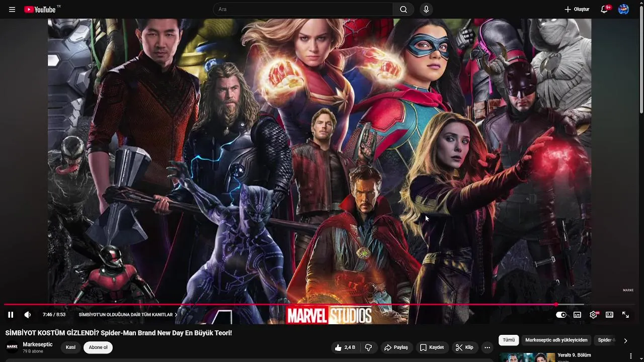This screenshot has height=362, width=644.
Task: Share the video with Paylaş
Action: click(396, 347)
